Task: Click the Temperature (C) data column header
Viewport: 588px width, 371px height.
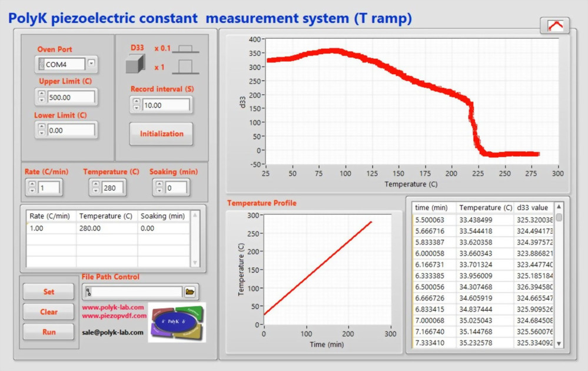Action: (x=485, y=207)
